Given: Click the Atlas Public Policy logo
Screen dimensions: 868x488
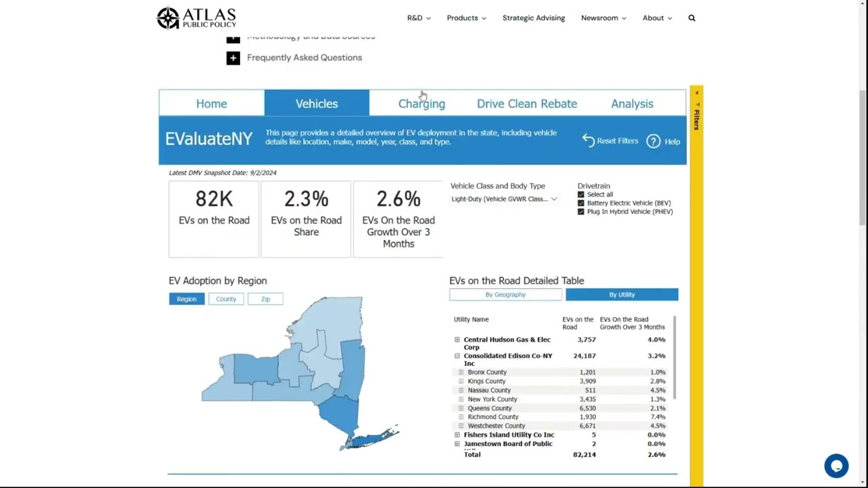Looking at the screenshot, I should (197, 18).
